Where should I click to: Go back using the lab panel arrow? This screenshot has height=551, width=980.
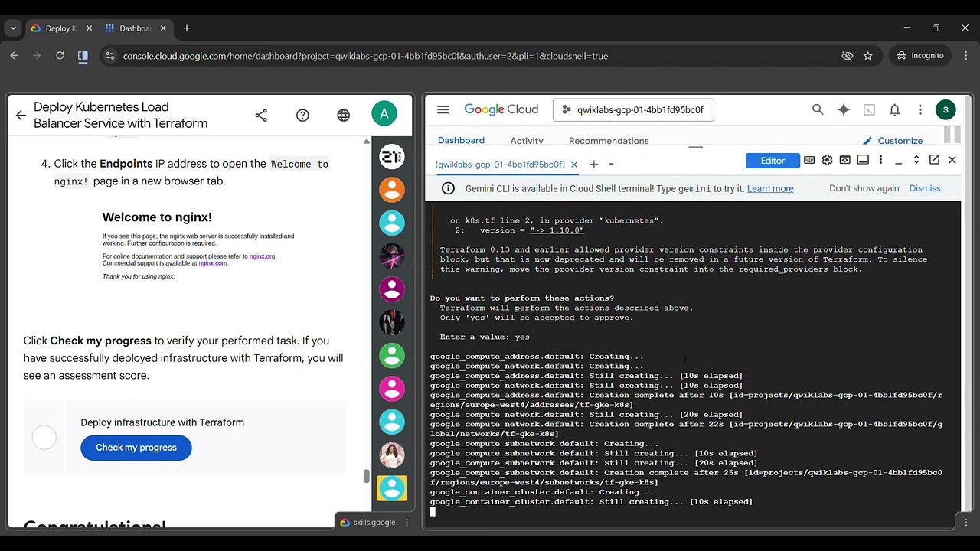[x=21, y=116]
